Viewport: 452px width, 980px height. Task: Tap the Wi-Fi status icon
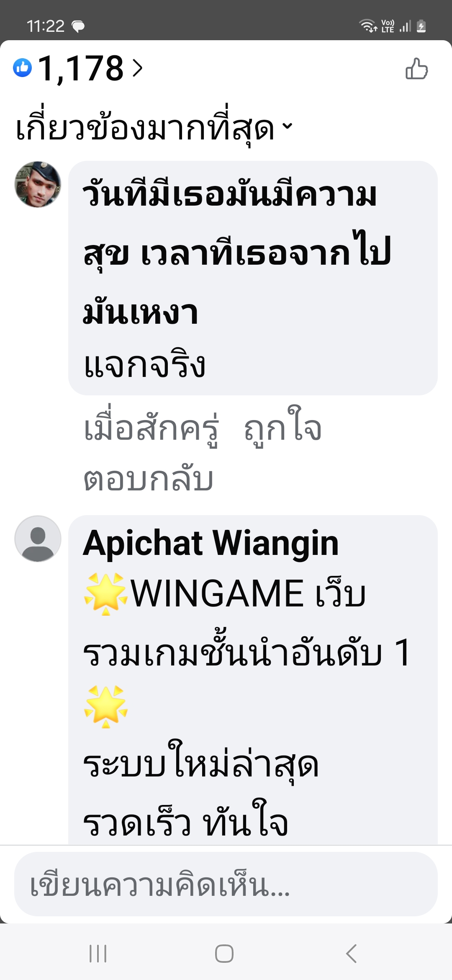point(368,26)
